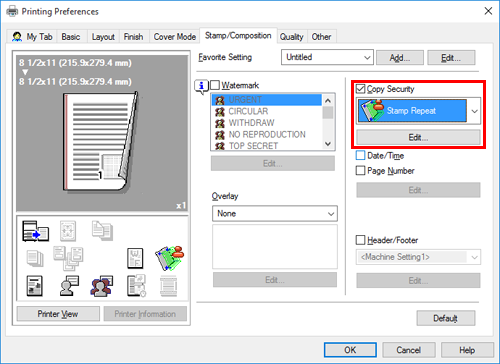Screen dimensions: 500x364
Task: Uncheck the Copy Security checkbox
Action: (x=360, y=89)
